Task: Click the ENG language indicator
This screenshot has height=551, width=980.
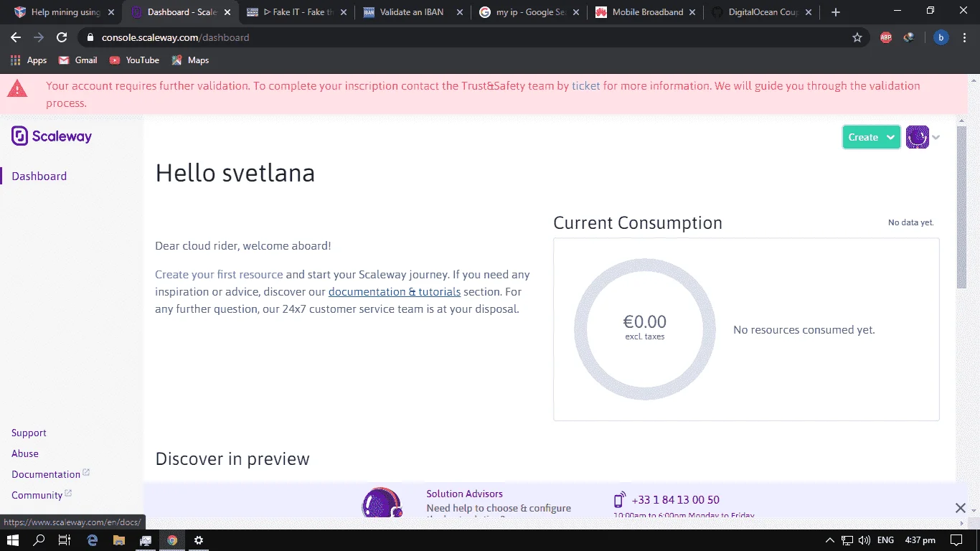Action: [x=885, y=540]
